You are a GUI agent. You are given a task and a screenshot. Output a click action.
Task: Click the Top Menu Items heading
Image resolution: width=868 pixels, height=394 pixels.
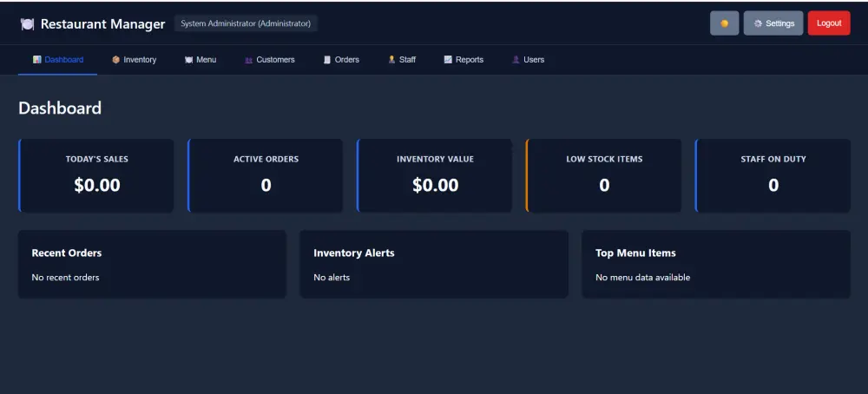pos(635,253)
